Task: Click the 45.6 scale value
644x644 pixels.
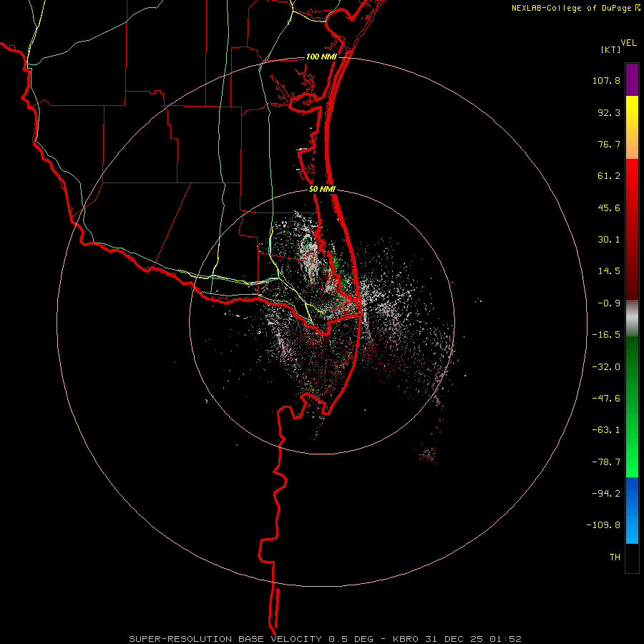Action: (x=609, y=208)
